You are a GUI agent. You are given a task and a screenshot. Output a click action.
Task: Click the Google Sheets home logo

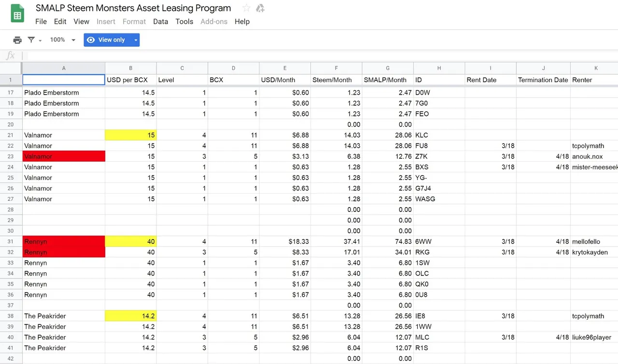[x=17, y=14]
